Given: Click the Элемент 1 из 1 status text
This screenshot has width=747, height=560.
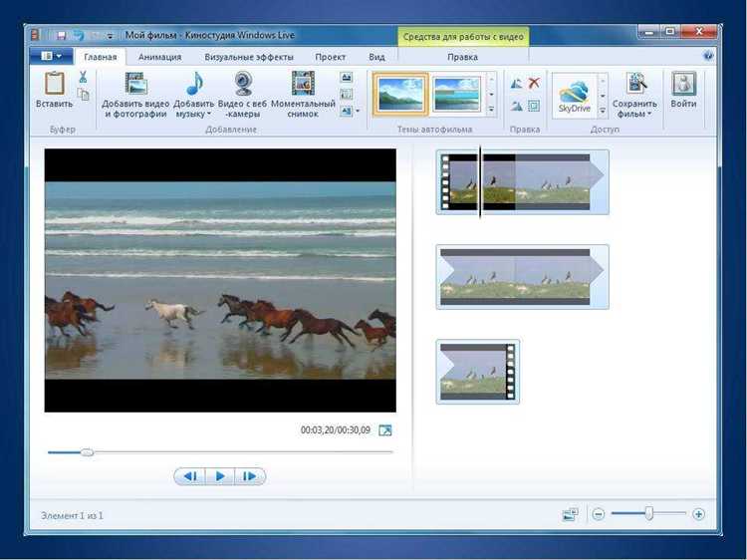Looking at the screenshot, I should point(72,515).
